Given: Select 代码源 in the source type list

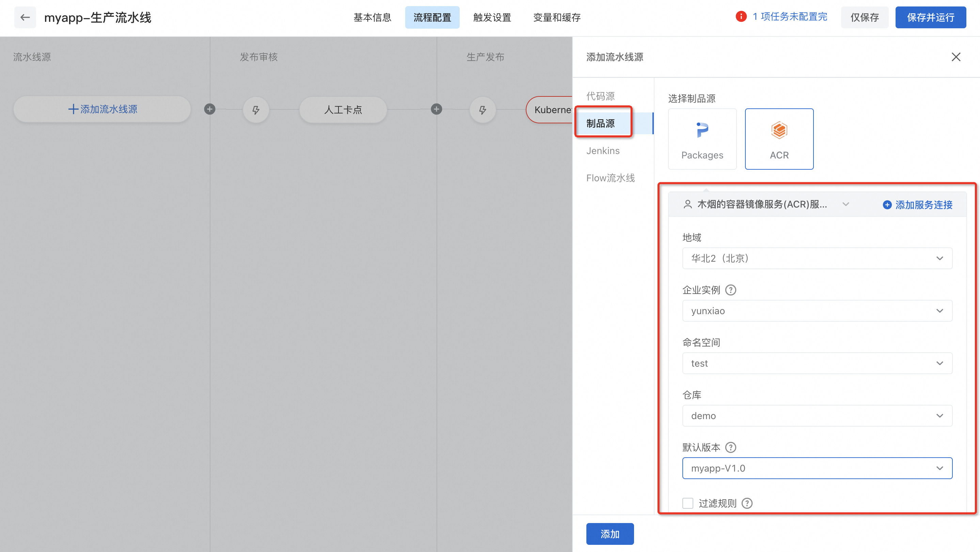Looking at the screenshot, I should coord(600,96).
